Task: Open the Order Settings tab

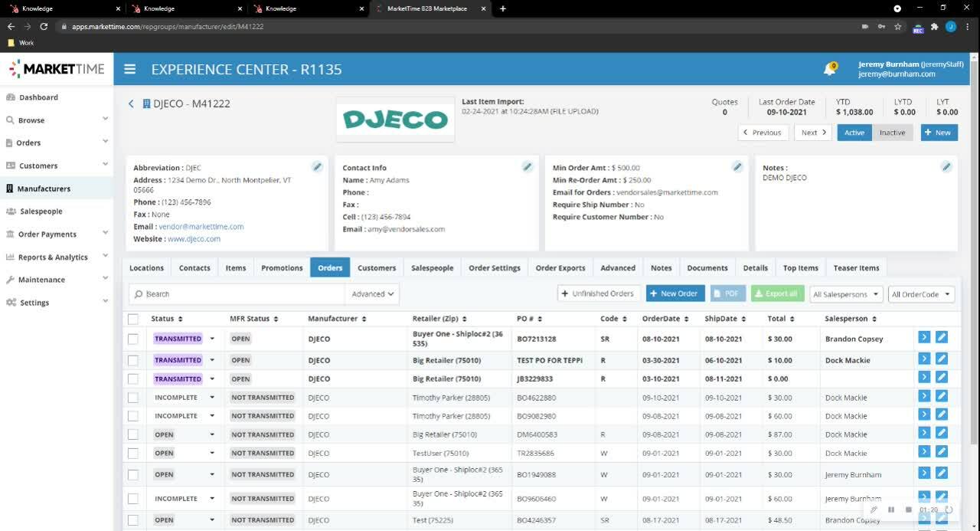Action: click(x=495, y=268)
